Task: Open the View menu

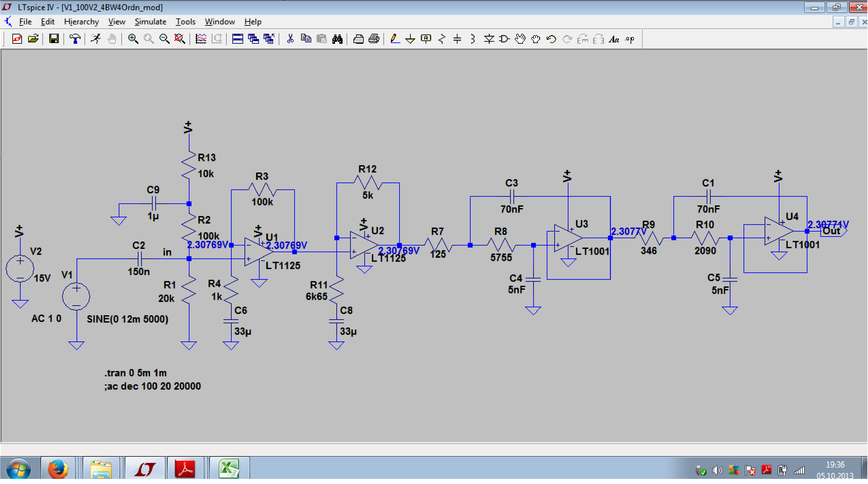Action: click(116, 22)
